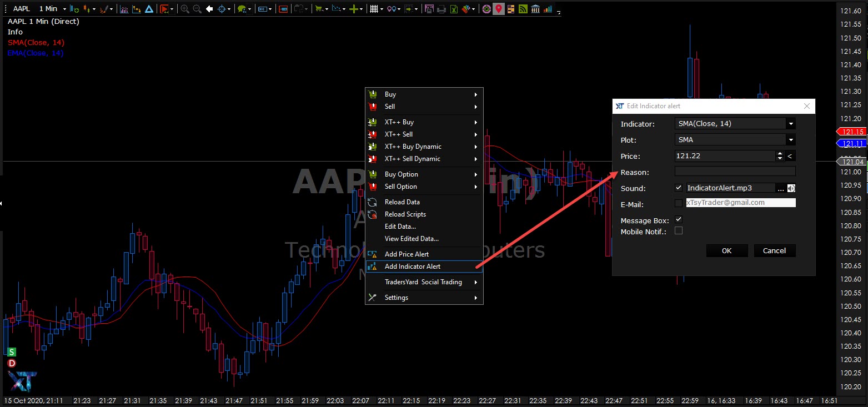Uncheck the Sound checkbox
The image size is (868, 407).
pos(678,188)
